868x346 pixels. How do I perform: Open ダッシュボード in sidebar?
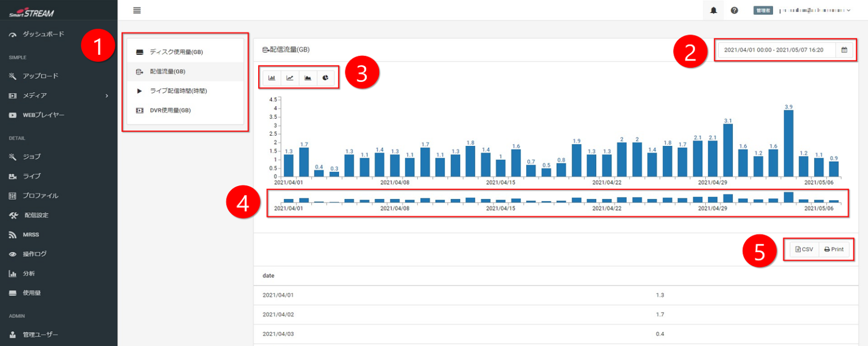(x=43, y=34)
